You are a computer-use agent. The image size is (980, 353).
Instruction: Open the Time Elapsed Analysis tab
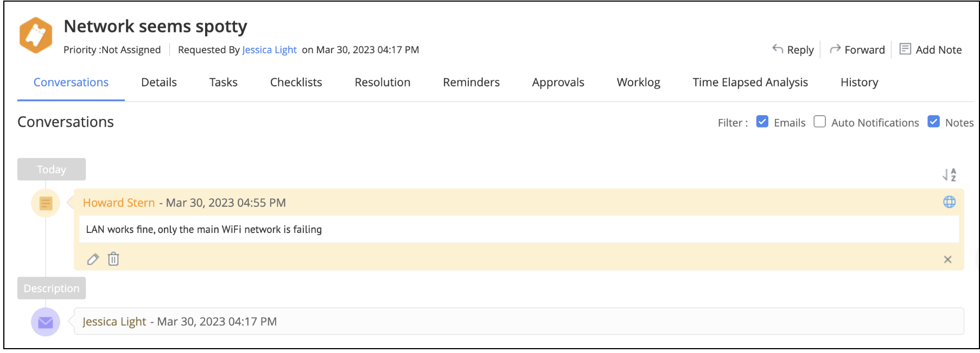(x=750, y=83)
